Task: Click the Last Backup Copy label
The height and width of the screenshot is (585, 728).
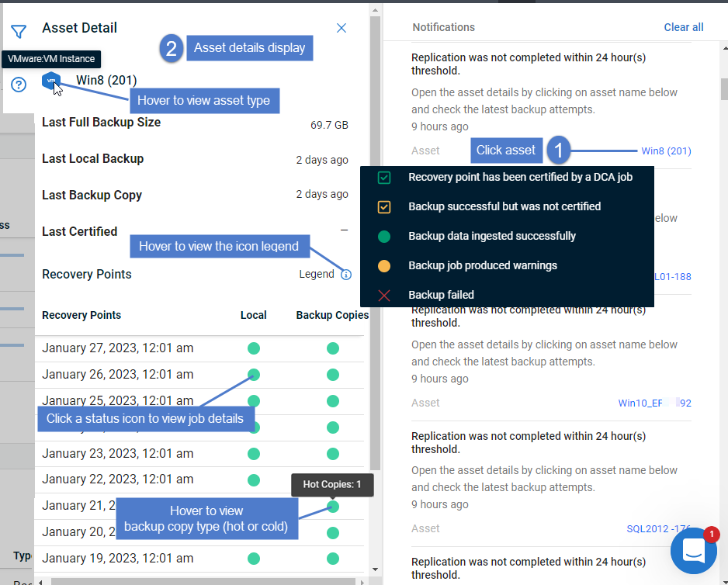Action: (x=92, y=195)
